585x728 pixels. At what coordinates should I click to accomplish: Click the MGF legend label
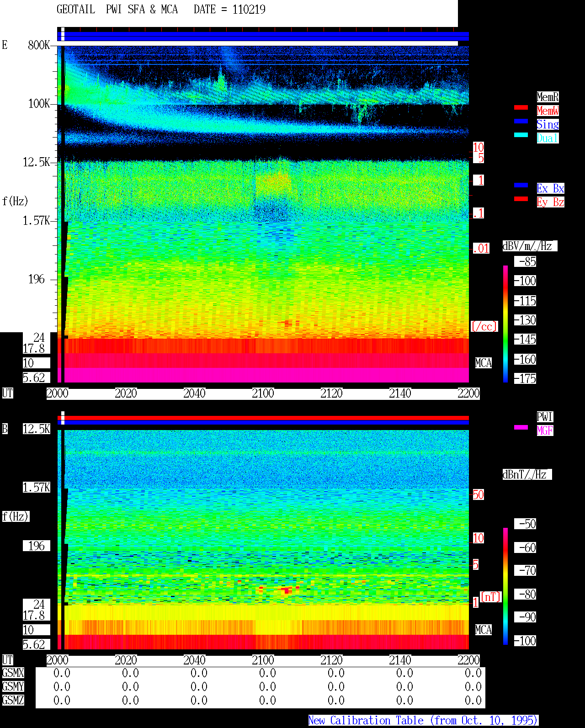pyautogui.click(x=545, y=430)
